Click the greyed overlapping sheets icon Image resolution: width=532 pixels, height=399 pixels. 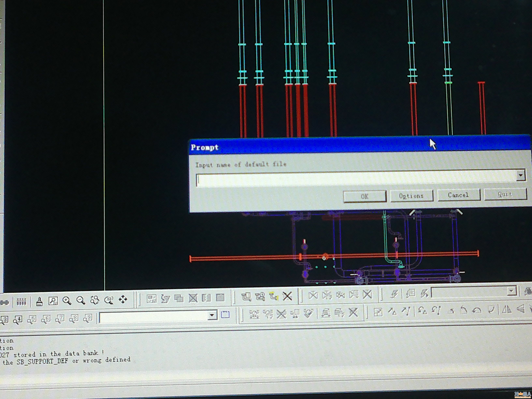click(179, 298)
